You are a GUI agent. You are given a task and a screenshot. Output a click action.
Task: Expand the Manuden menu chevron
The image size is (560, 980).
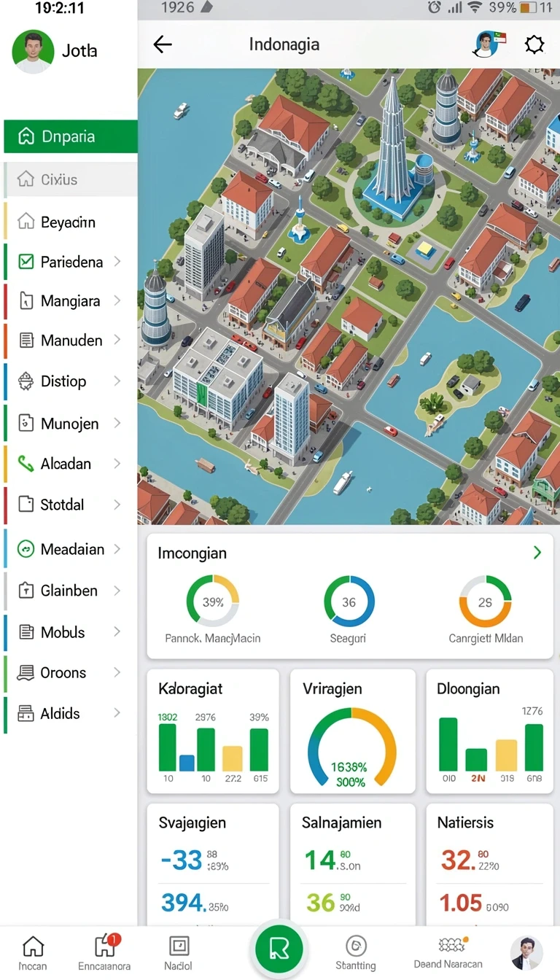pyautogui.click(x=117, y=340)
